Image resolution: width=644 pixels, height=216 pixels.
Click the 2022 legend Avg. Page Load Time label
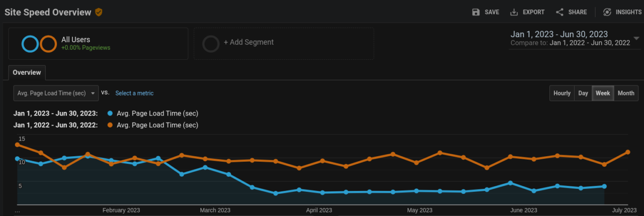pos(157,125)
